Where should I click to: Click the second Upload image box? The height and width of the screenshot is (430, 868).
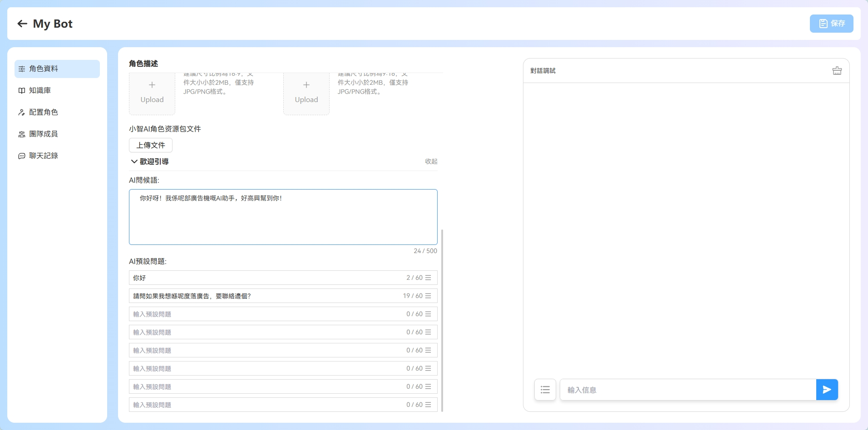(306, 93)
